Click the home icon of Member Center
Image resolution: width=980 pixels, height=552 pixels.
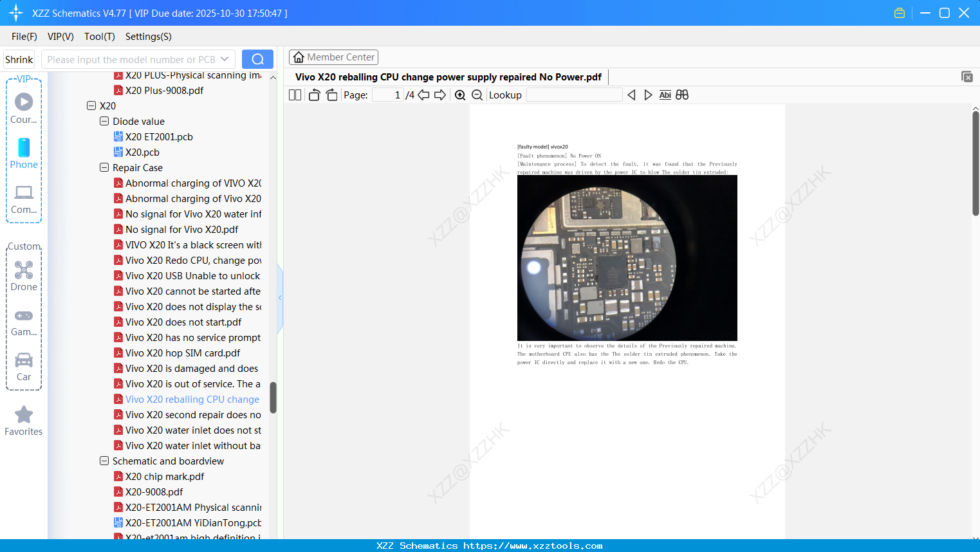[299, 57]
